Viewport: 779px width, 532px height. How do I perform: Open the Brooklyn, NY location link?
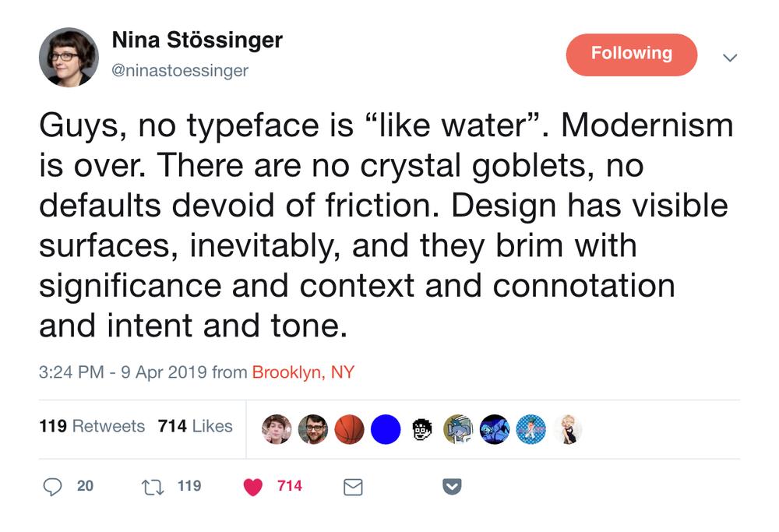tap(303, 372)
